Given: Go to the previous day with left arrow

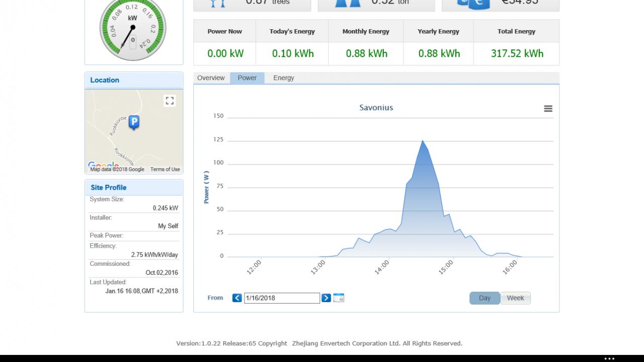Looking at the screenshot, I should pyautogui.click(x=237, y=298).
